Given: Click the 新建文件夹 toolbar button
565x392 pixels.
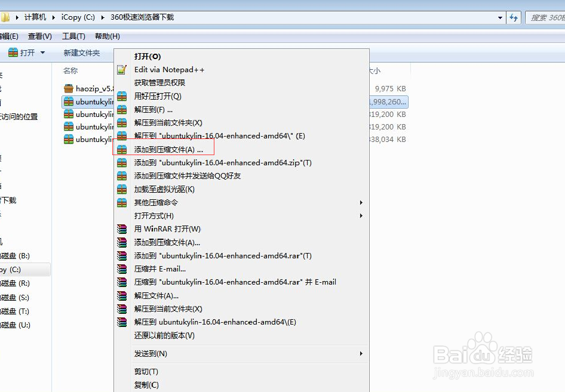Looking at the screenshot, I should click(x=82, y=53).
